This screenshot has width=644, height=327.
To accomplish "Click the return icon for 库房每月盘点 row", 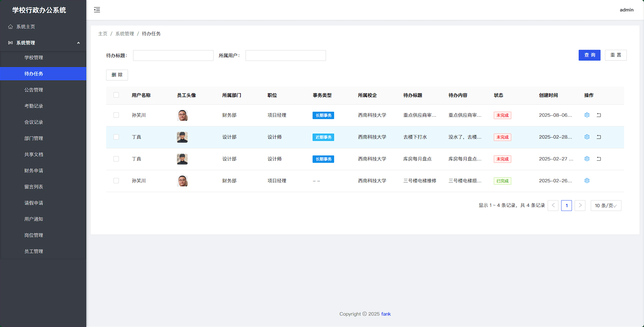I will pyautogui.click(x=599, y=159).
